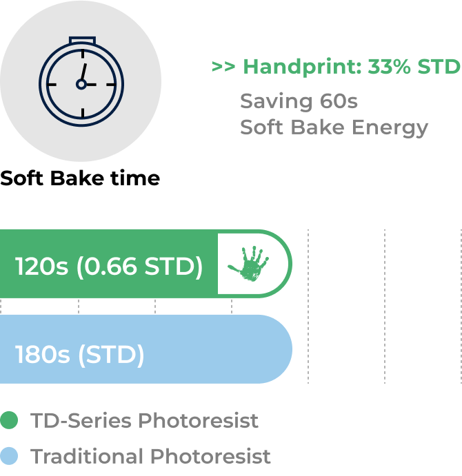Click the gray circle behind stopwatch

pos(81,81)
